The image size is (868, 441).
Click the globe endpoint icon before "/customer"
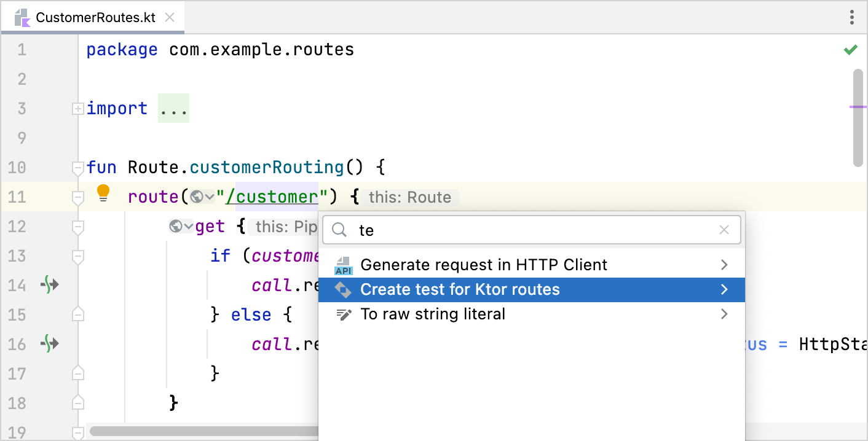click(x=196, y=196)
